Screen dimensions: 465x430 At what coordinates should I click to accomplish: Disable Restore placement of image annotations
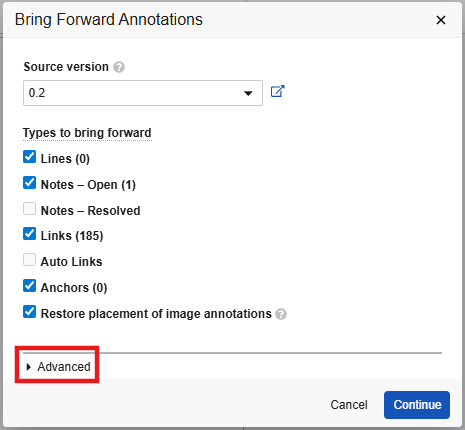coord(30,312)
